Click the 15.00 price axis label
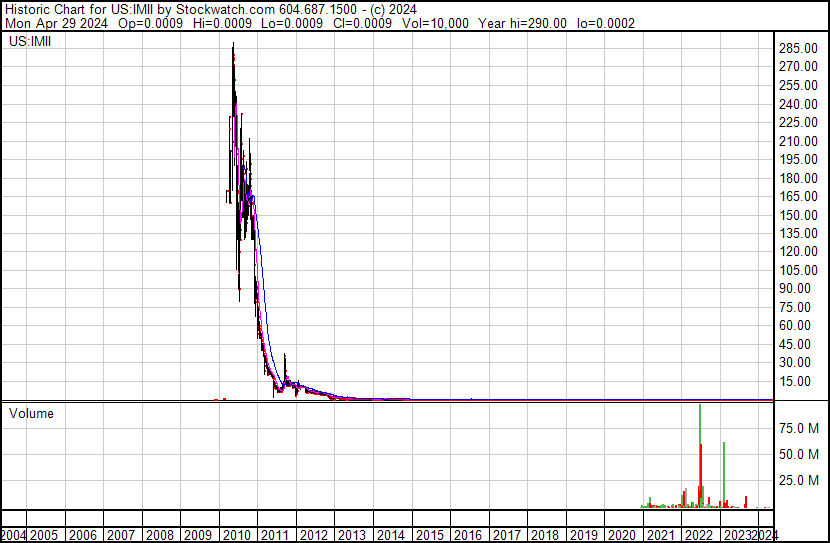Image resolution: width=830 pixels, height=543 pixels. tap(802, 381)
